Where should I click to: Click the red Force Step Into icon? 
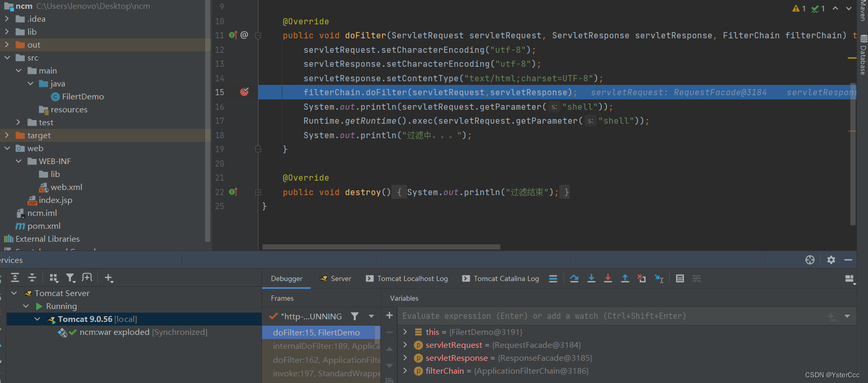[x=608, y=278]
